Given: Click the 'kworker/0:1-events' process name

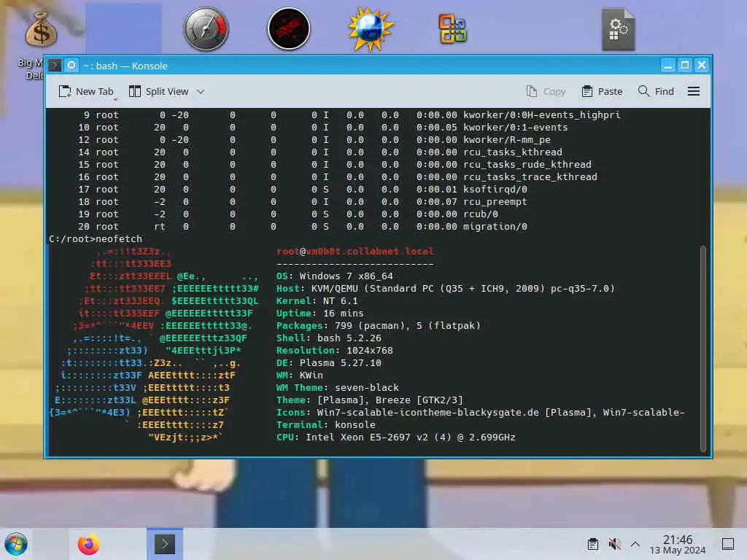Looking at the screenshot, I should 516,128.
